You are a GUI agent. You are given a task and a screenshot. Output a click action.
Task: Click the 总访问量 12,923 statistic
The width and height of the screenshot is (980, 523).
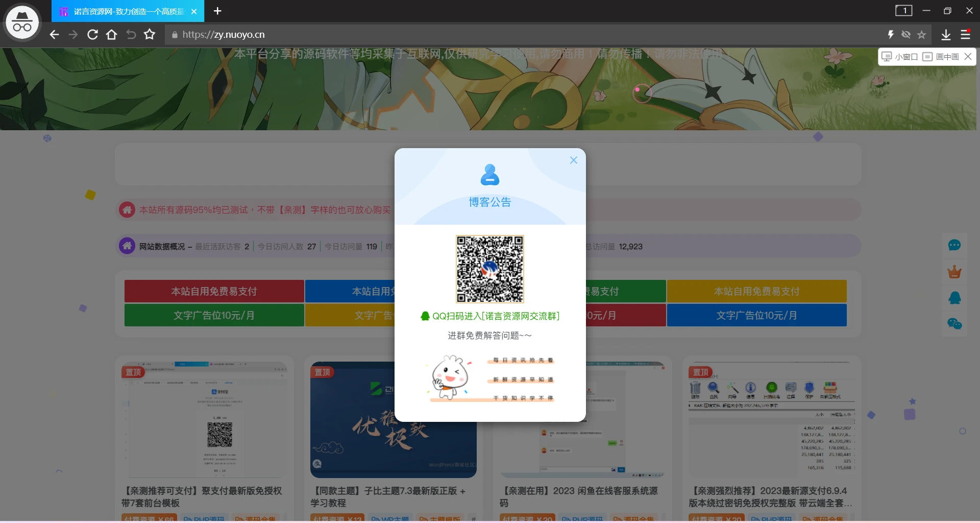pyautogui.click(x=615, y=247)
